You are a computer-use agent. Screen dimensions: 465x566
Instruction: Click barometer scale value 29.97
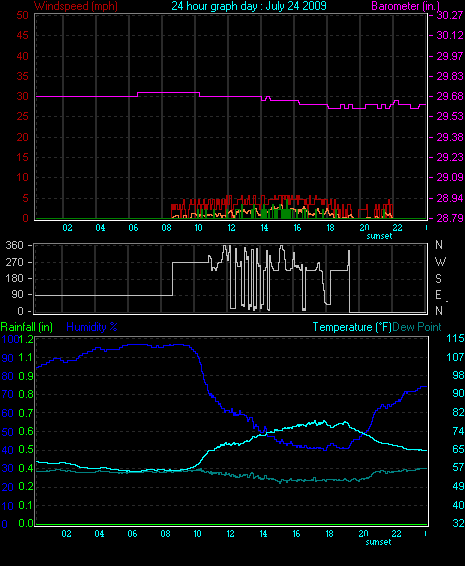click(450, 56)
